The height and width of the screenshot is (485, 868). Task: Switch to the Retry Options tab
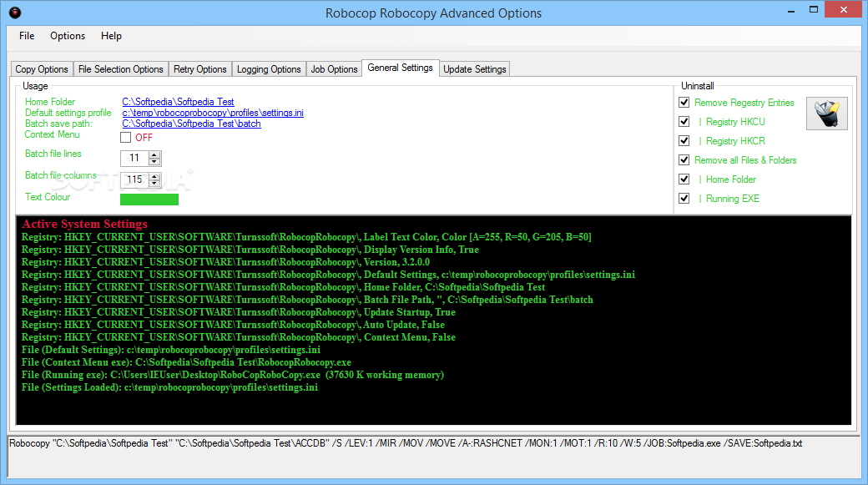click(199, 68)
